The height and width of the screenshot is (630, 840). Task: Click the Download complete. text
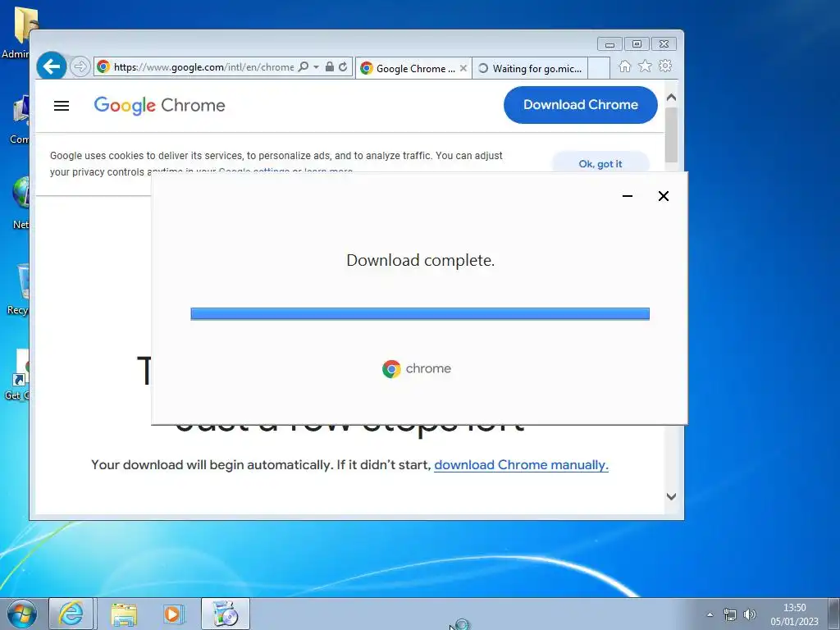421,260
